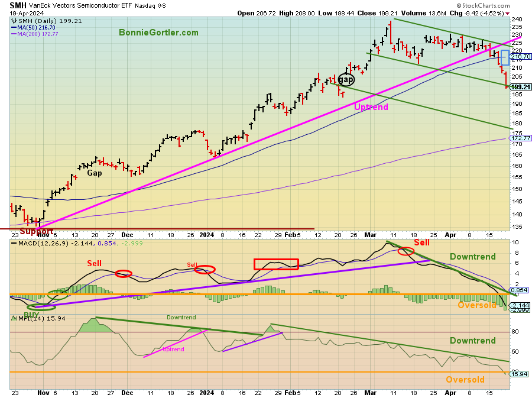
Task: Click the 'Nasdaq GS' exchange label
Action: (x=150, y=6)
